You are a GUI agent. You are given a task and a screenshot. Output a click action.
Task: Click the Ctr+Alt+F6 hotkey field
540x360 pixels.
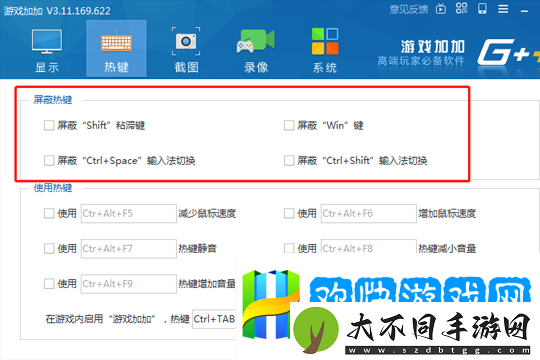(x=369, y=214)
